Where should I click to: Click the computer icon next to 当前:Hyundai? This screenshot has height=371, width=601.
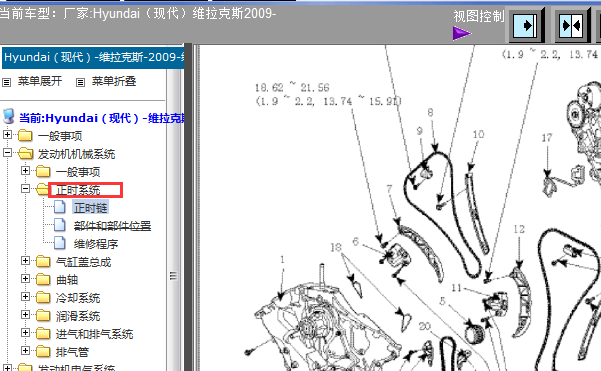click(8, 116)
